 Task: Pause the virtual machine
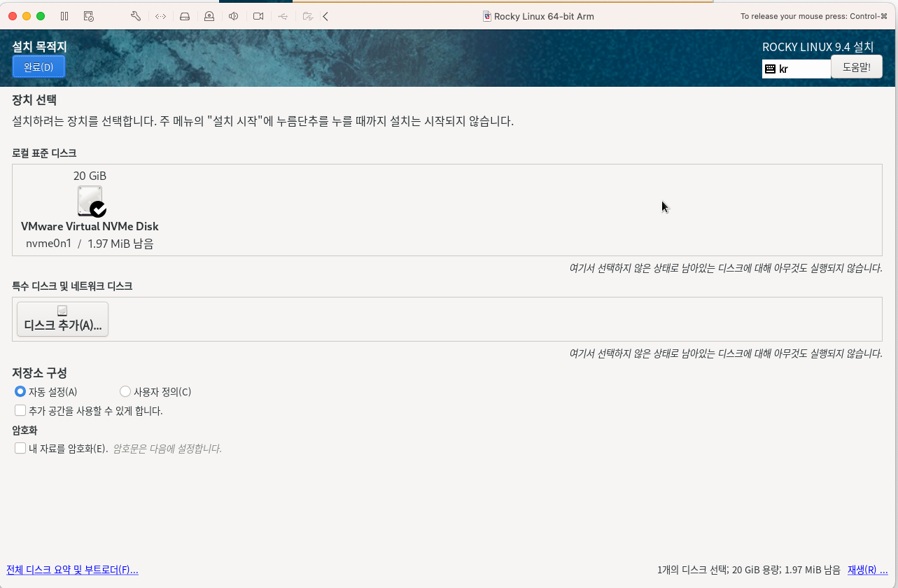click(64, 16)
